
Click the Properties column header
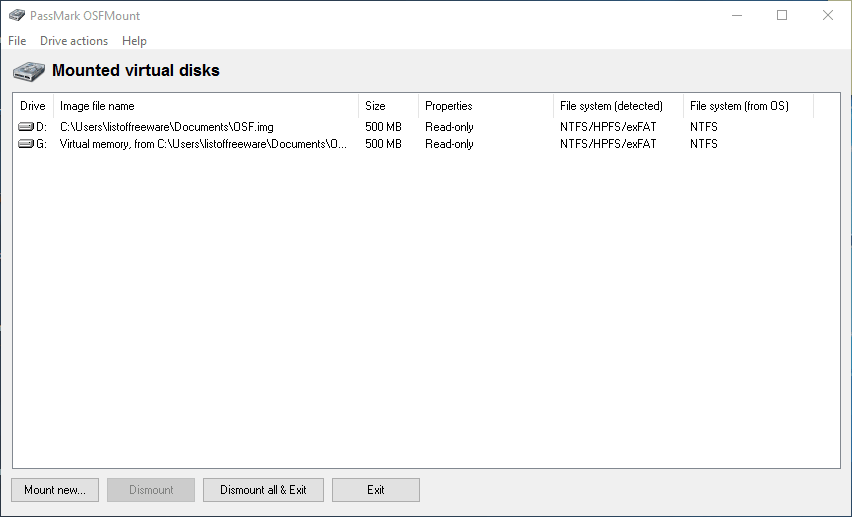486,106
